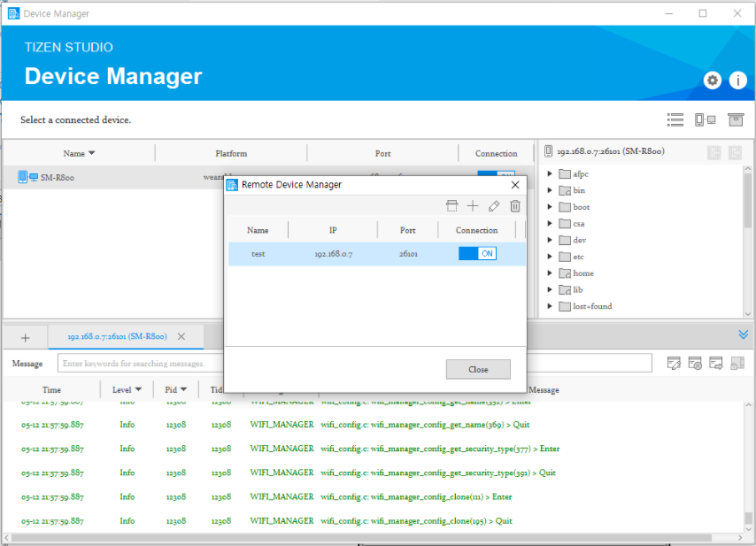Viewport: 756px width, 546px height.
Task: Select log row wifi_manager_config_get_name(369) > Quit
Action: coord(374,425)
